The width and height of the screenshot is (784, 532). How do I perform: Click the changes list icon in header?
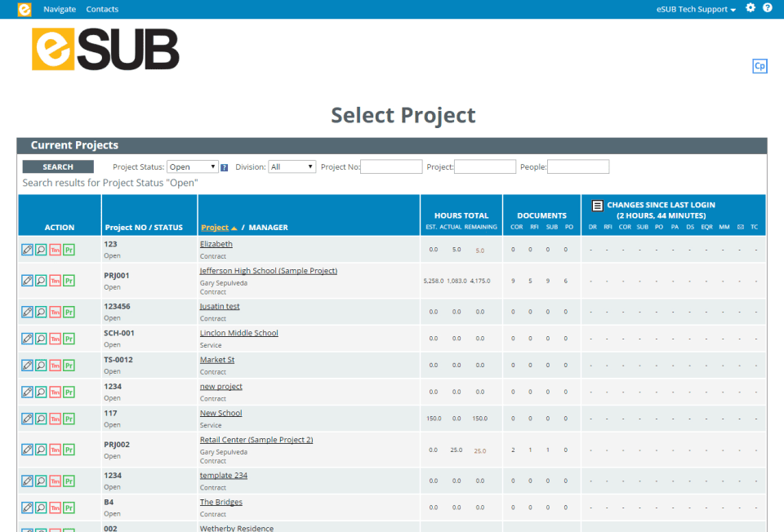click(x=598, y=206)
